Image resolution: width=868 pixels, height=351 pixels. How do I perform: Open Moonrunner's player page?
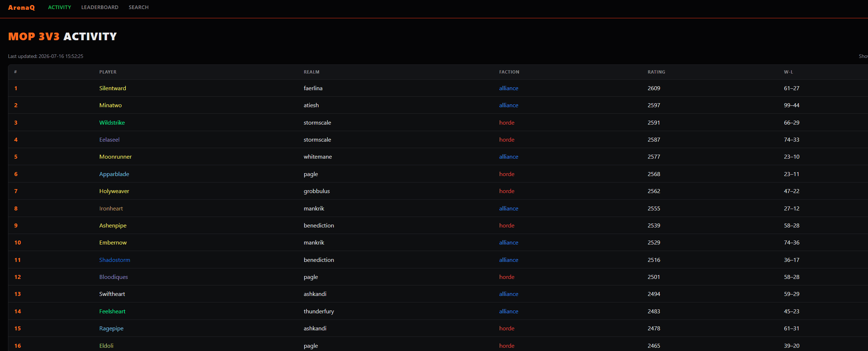point(115,157)
